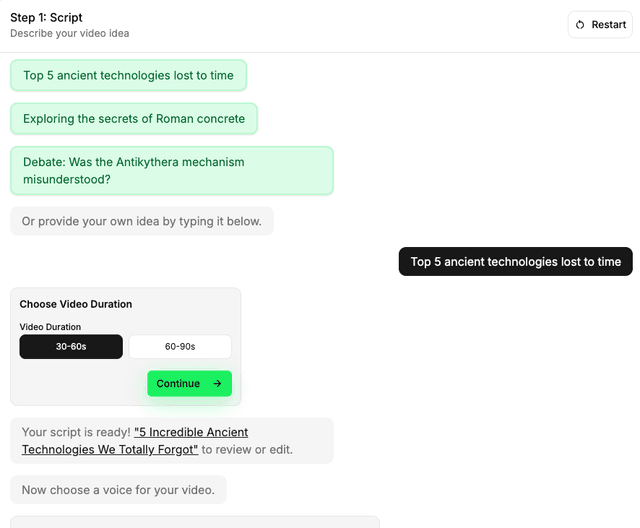The height and width of the screenshot is (528, 640).
Task: Click the 'Describe your video idea' subtitle
Action: tap(69, 34)
